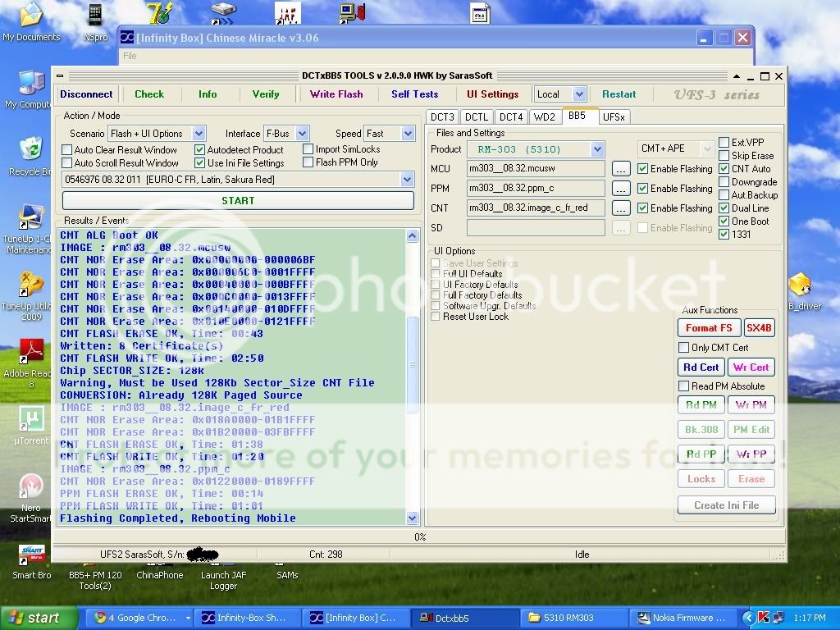Enable Auto Clear Result Window
This screenshot has width=840, height=630.
[x=67, y=149]
